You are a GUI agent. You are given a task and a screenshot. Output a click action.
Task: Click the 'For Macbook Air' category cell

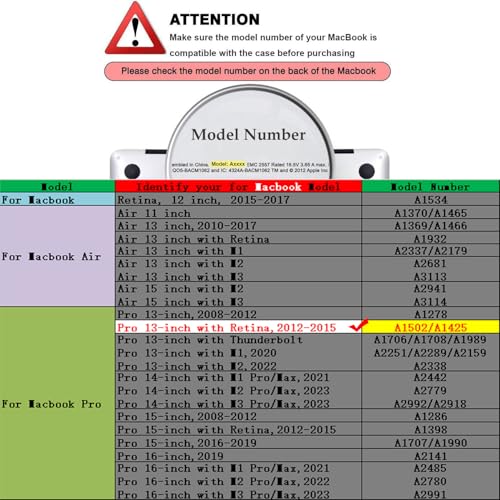pos(57,256)
